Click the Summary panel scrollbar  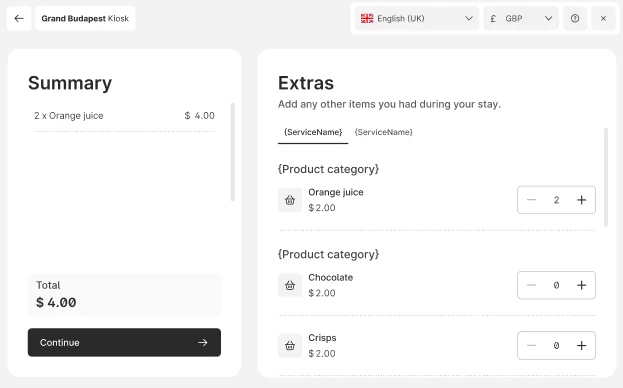click(233, 152)
